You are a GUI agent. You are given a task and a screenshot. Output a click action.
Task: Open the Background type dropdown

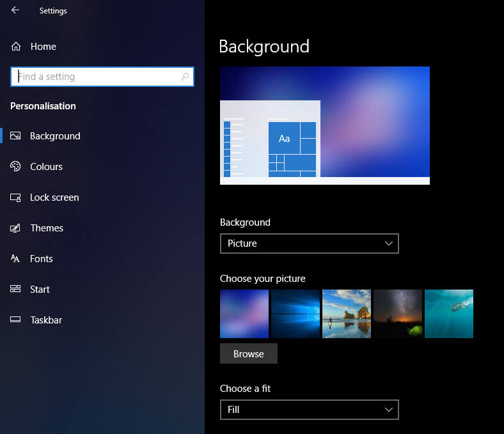309,244
